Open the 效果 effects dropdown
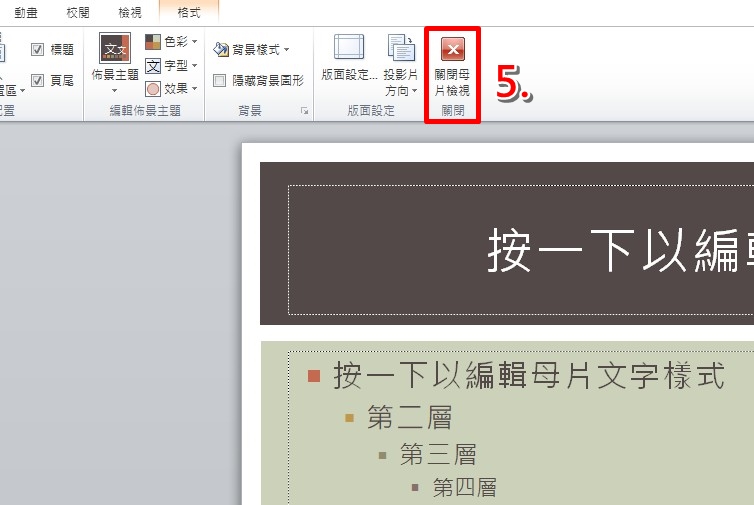The height and width of the screenshot is (505, 754). [x=172, y=88]
